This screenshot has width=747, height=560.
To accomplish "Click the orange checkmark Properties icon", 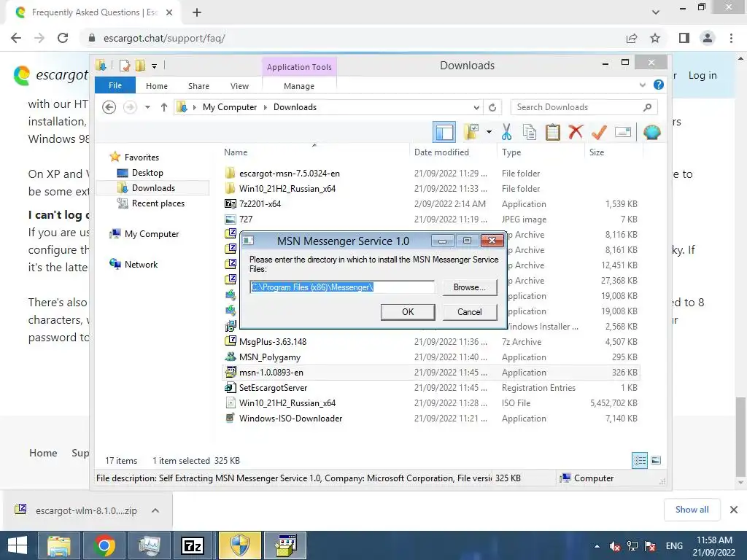I will tap(599, 132).
